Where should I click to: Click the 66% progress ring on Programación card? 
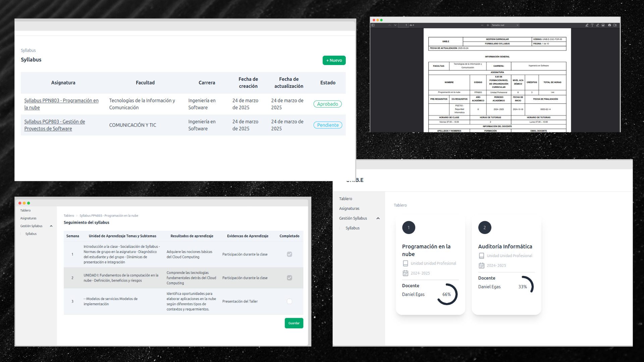[447, 294]
